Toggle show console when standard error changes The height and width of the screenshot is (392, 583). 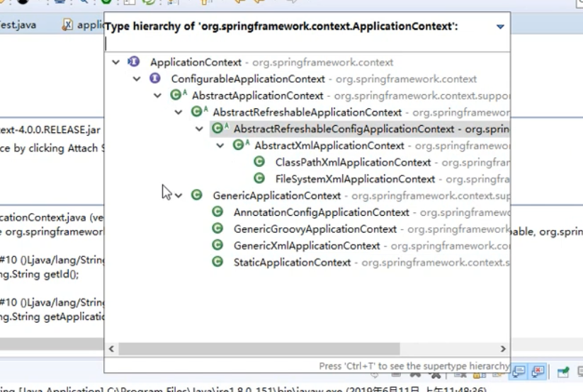click(538, 371)
